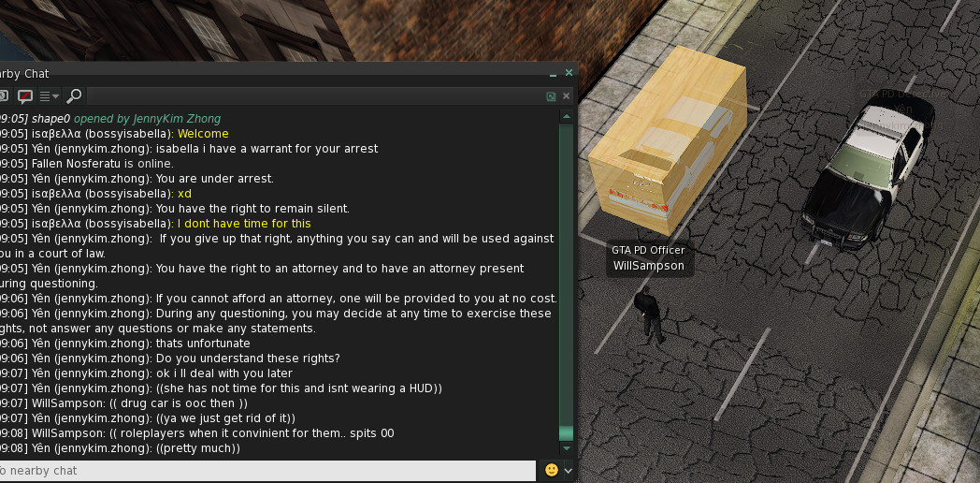Click the chat scrollbar down arrow
Image resolution: width=980 pixels, height=483 pixels.
(567, 448)
